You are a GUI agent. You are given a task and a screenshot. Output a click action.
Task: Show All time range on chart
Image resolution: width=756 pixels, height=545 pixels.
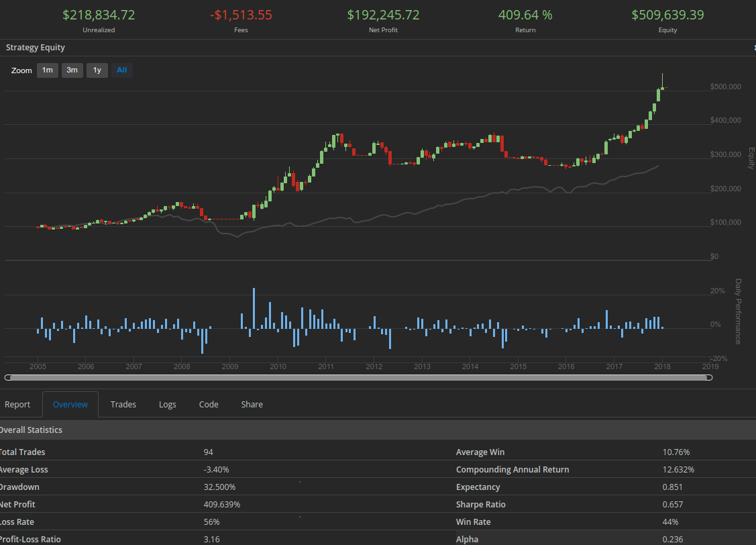click(122, 70)
